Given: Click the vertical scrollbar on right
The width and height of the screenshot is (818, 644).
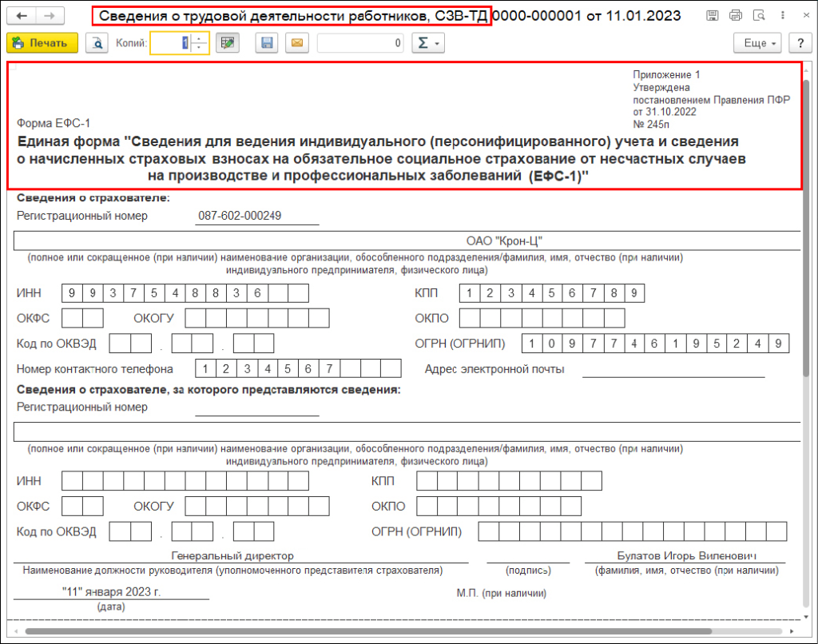Looking at the screenshot, I should pyautogui.click(x=807, y=240).
